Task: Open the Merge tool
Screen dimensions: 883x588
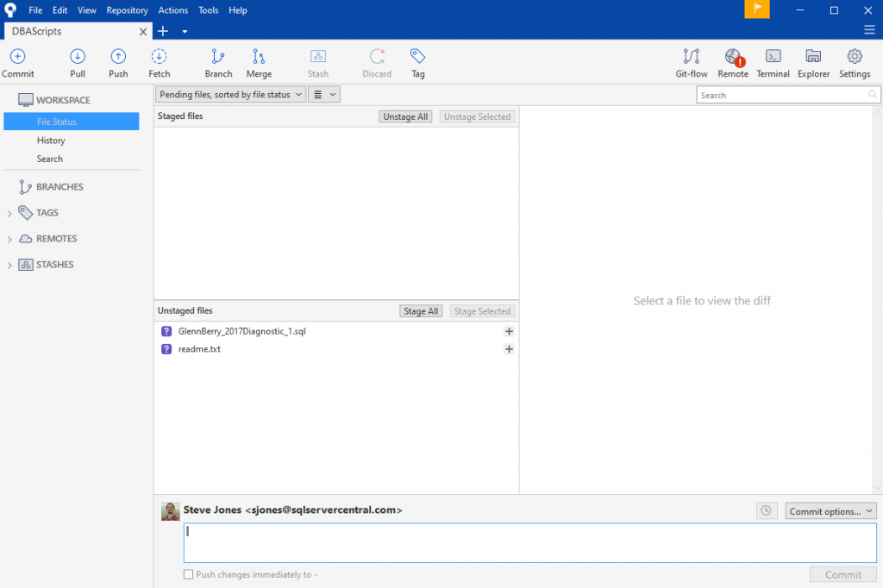Action: pyautogui.click(x=259, y=62)
